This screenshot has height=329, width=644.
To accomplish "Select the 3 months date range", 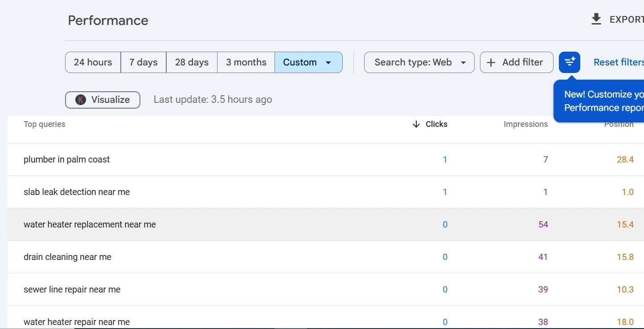I will pyautogui.click(x=246, y=62).
